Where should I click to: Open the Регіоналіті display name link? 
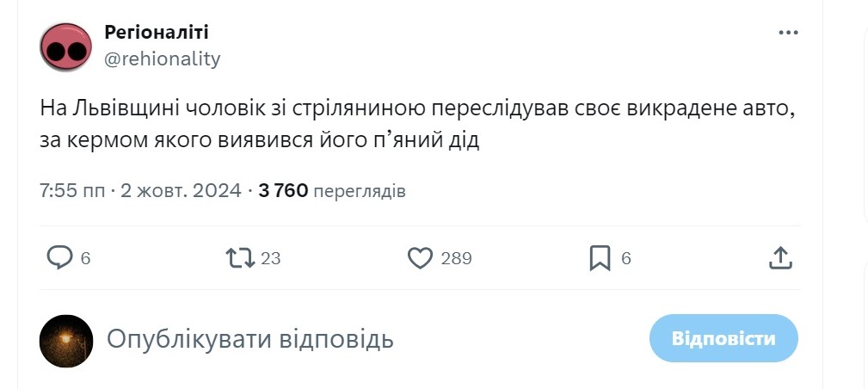click(x=156, y=33)
